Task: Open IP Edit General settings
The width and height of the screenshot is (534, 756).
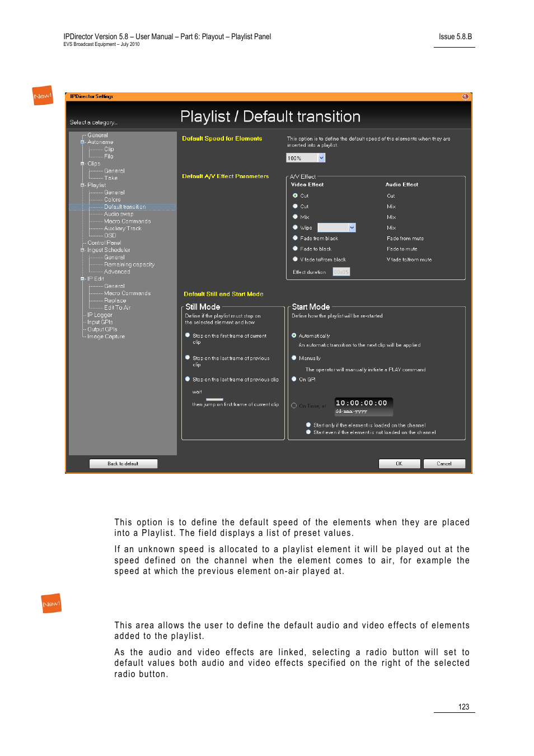Action: coord(114,286)
